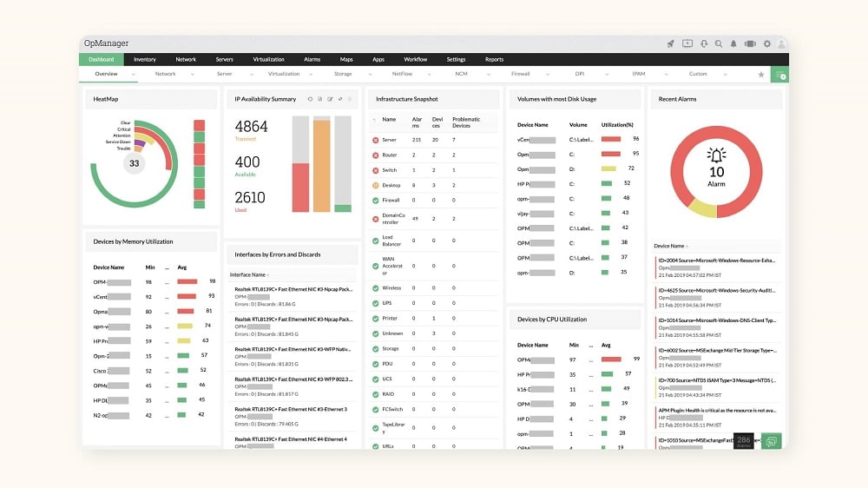Open the Workflow menu

point(415,59)
